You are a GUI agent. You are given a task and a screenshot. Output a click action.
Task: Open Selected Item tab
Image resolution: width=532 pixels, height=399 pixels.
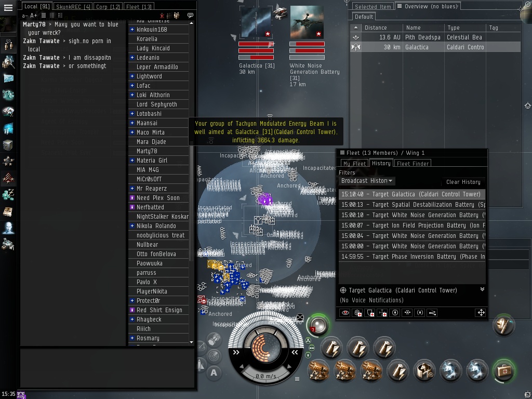pyautogui.click(x=373, y=6)
